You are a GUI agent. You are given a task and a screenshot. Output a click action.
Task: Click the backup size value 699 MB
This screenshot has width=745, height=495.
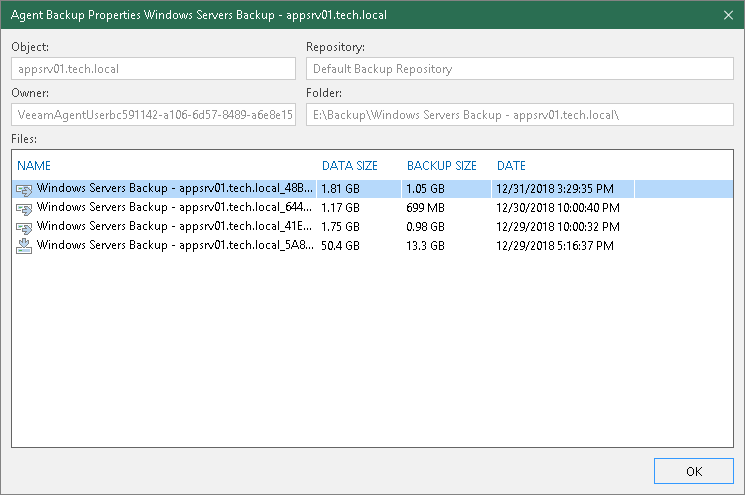(x=425, y=208)
